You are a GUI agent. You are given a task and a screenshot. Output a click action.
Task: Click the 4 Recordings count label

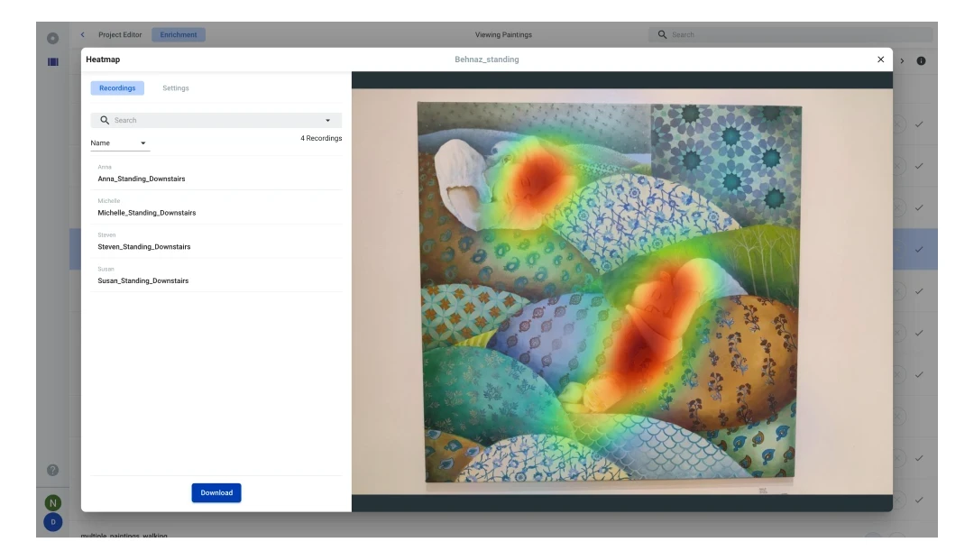click(321, 139)
